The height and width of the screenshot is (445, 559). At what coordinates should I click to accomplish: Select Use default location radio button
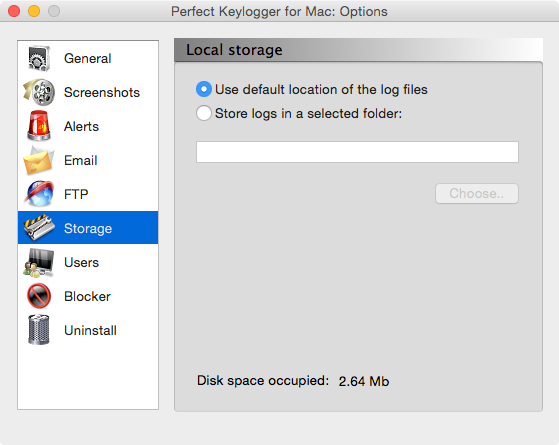204,89
